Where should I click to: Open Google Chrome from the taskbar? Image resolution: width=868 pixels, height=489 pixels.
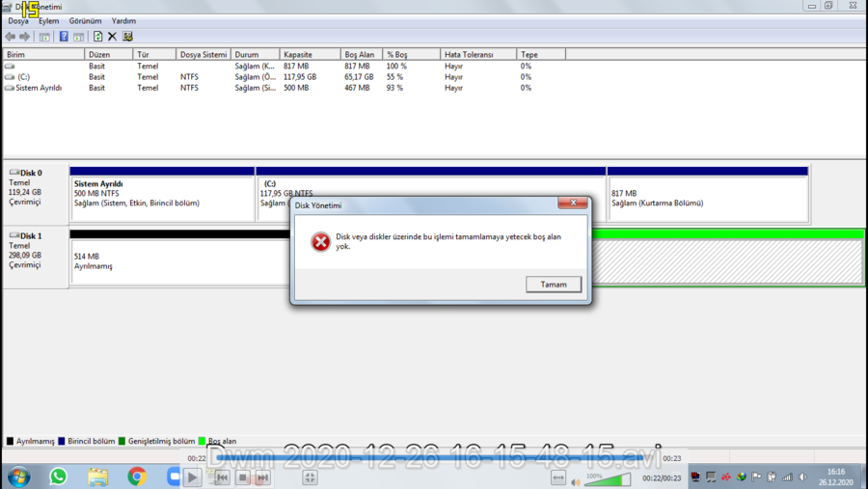(137, 476)
